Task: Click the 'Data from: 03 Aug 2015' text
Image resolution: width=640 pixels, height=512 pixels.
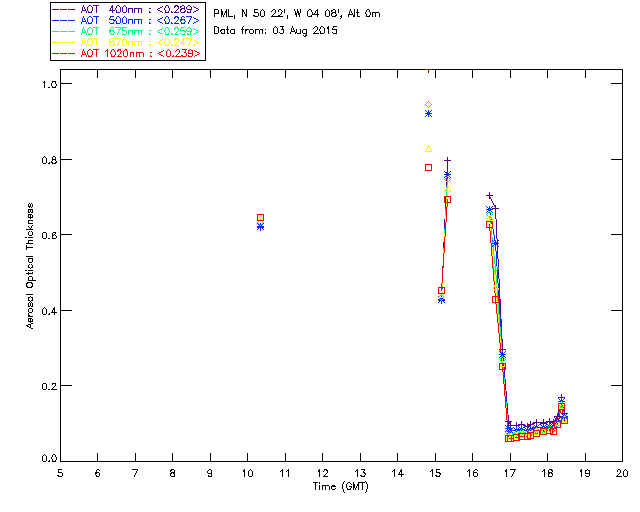Action: point(276,31)
